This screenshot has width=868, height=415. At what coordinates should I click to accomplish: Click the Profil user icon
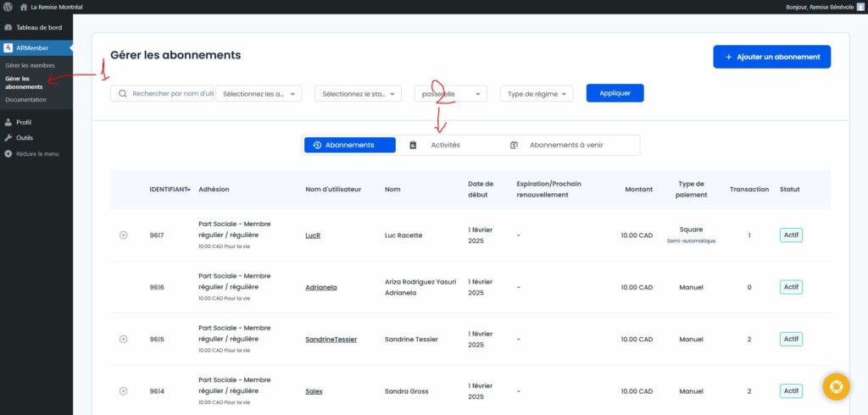8,122
